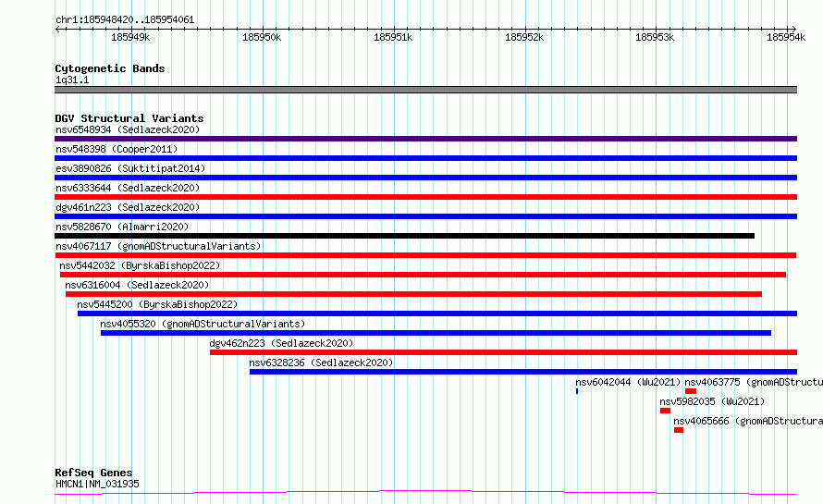Click the 185953k ruler label
The height and width of the screenshot is (504, 823).
pos(655,37)
